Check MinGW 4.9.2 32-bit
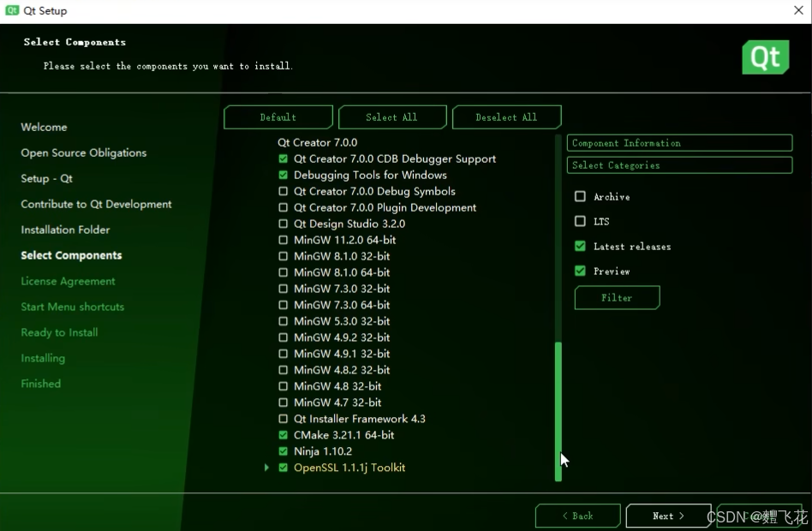This screenshot has width=812, height=531. pos(283,337)
